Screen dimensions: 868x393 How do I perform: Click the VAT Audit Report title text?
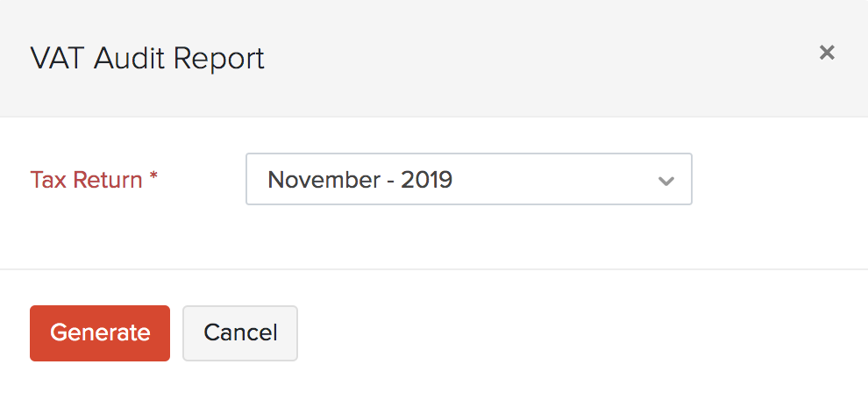[x=147, y=59]
